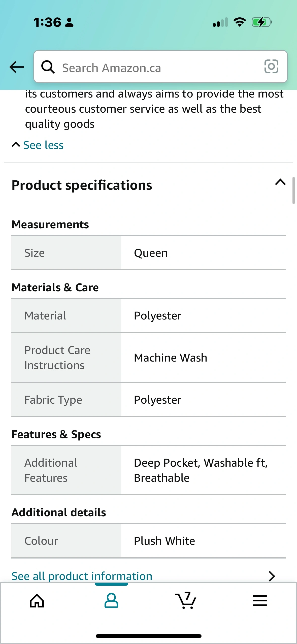Tap the magnifying glass search icon
Screen dimensions: 297x644
(48, 67)
